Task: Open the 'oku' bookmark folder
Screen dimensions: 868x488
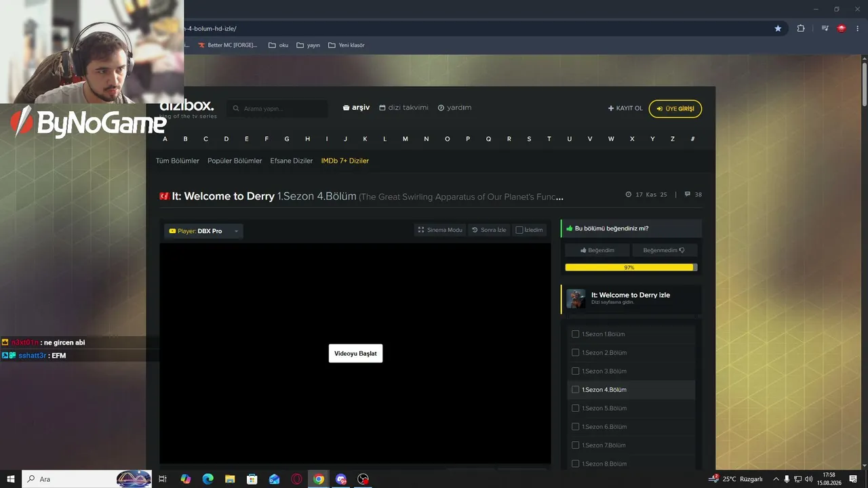Action: (279, 45)
